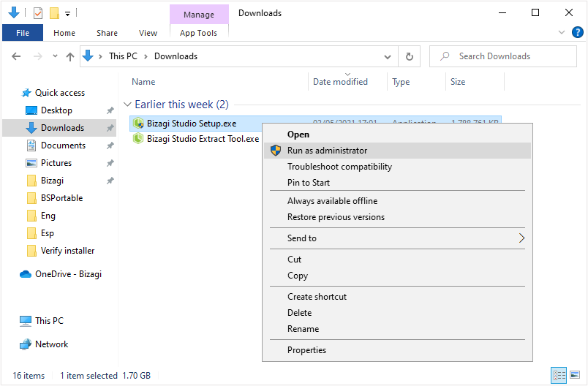Go back with the left arrow button
This screenshot has height=386, width=588.
(16, 56)
